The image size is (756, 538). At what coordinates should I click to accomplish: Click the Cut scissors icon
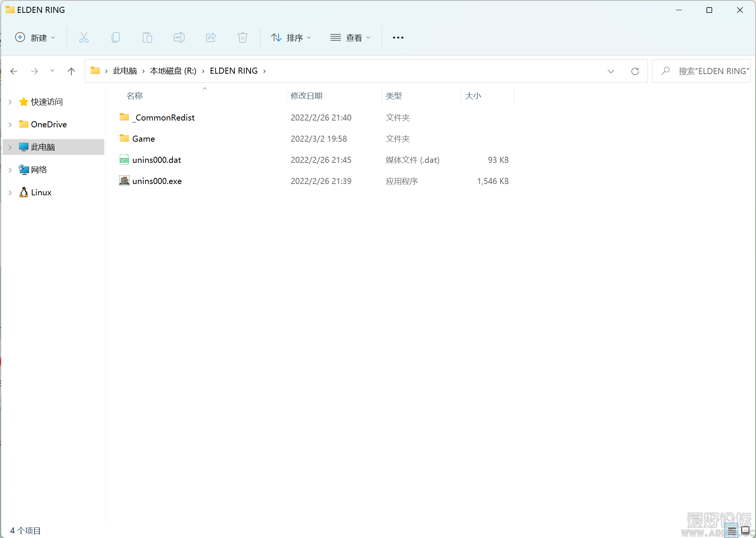(x=84, y=37)
